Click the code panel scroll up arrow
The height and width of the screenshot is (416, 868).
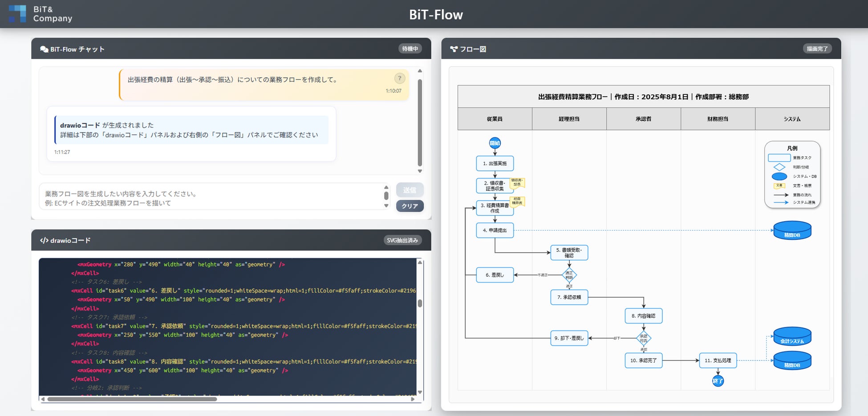[420, 263]
